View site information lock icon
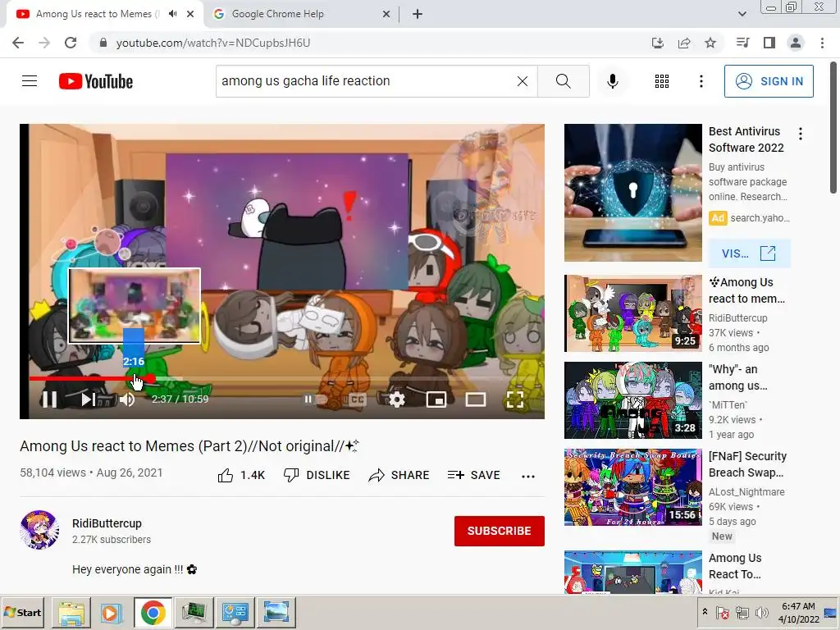The height and width of the screenshot is (630, 840). pos(103,43)
